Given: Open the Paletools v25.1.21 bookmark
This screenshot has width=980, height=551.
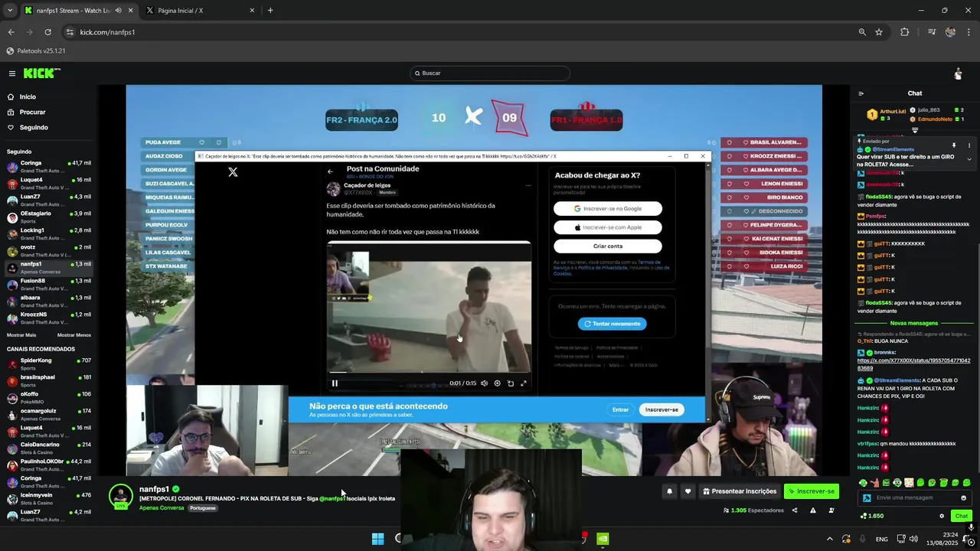Looking at the screenshot, I should 36,51.
